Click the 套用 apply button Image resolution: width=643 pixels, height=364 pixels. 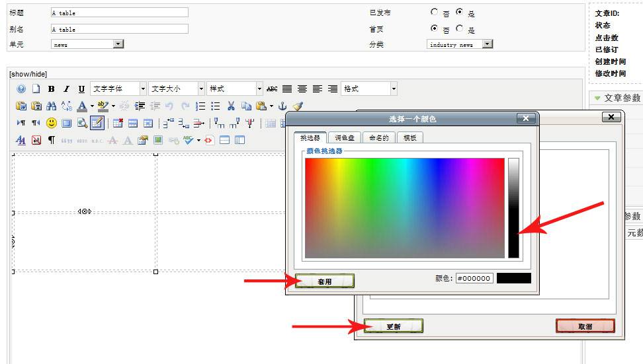point(324,281)
